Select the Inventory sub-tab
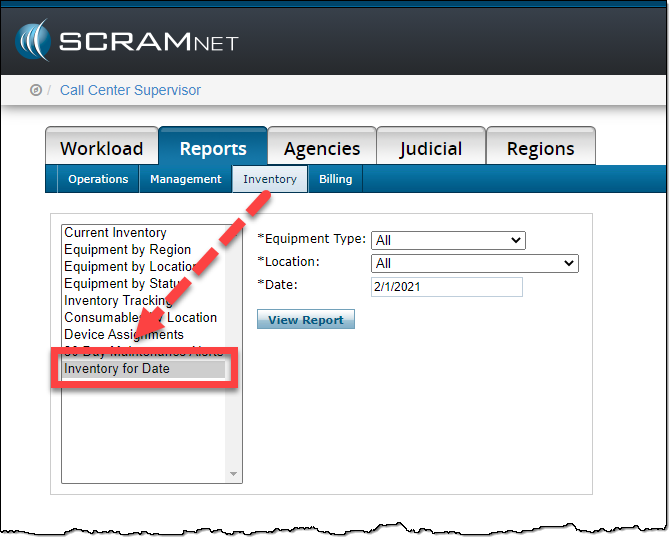The image size is (672, 540). click(270, 179)
